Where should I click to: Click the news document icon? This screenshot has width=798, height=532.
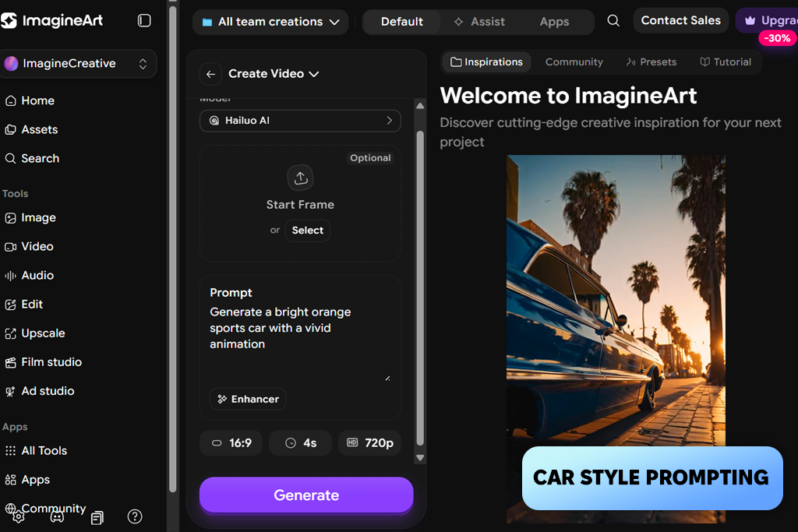(97, 518)
